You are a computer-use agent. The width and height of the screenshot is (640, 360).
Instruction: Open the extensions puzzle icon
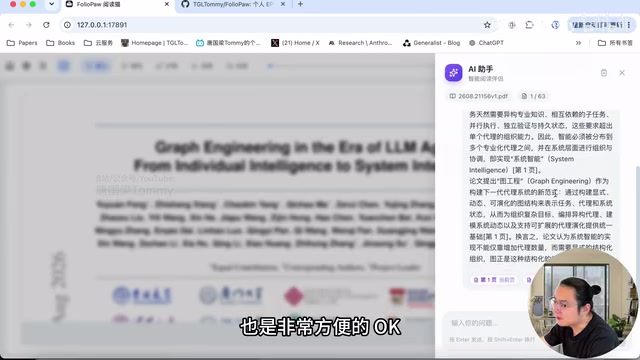[x=529, y=25]
